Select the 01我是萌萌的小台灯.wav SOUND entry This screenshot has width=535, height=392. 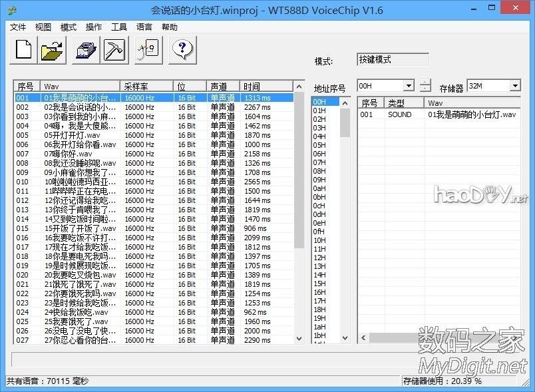[439, 114]
